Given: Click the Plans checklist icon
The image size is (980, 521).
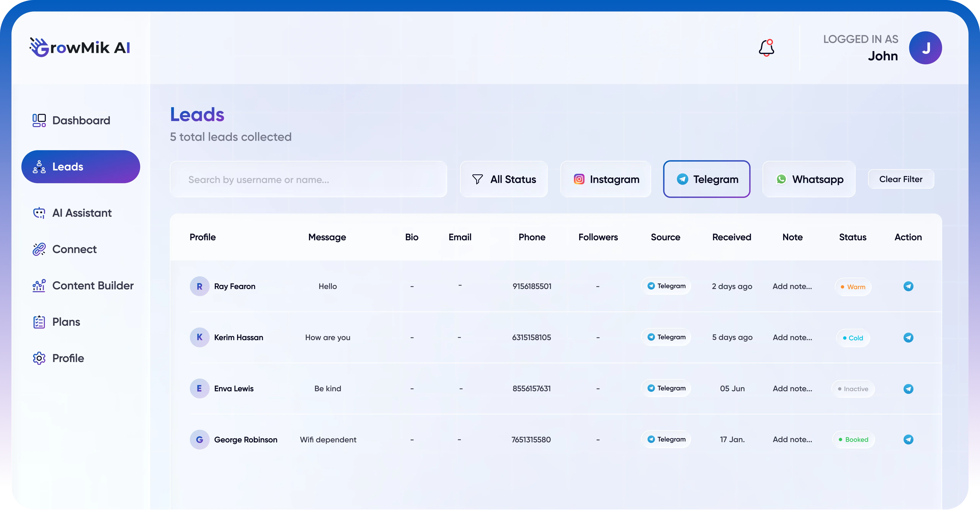Looking at the screenshot, I should pyautogui.click(x=39, y=322).
